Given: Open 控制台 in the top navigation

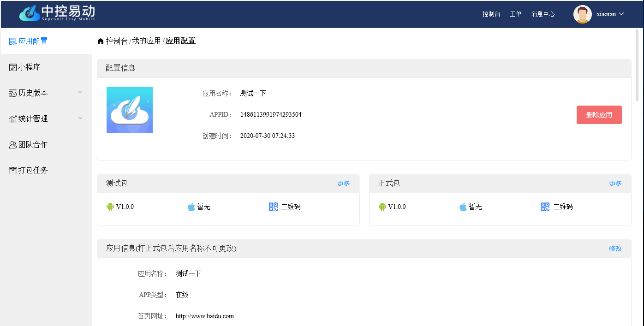Looking at the screenshot, I should click(491, 14).
